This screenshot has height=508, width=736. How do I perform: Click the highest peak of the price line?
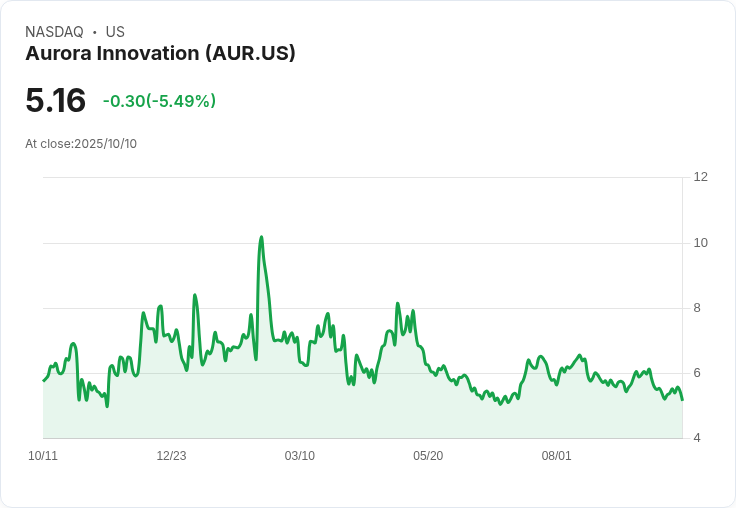point(261,238)
